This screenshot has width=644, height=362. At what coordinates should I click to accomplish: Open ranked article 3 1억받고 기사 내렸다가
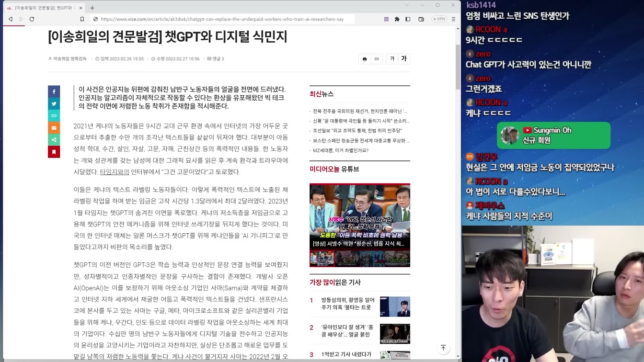coord(346,354)
